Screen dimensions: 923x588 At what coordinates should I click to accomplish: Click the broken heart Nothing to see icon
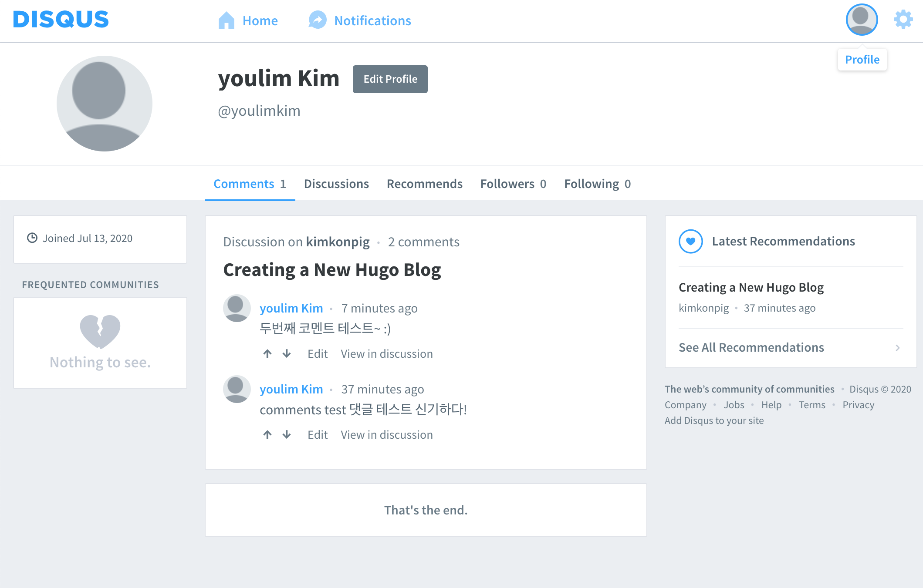click(x=100, y=332)
